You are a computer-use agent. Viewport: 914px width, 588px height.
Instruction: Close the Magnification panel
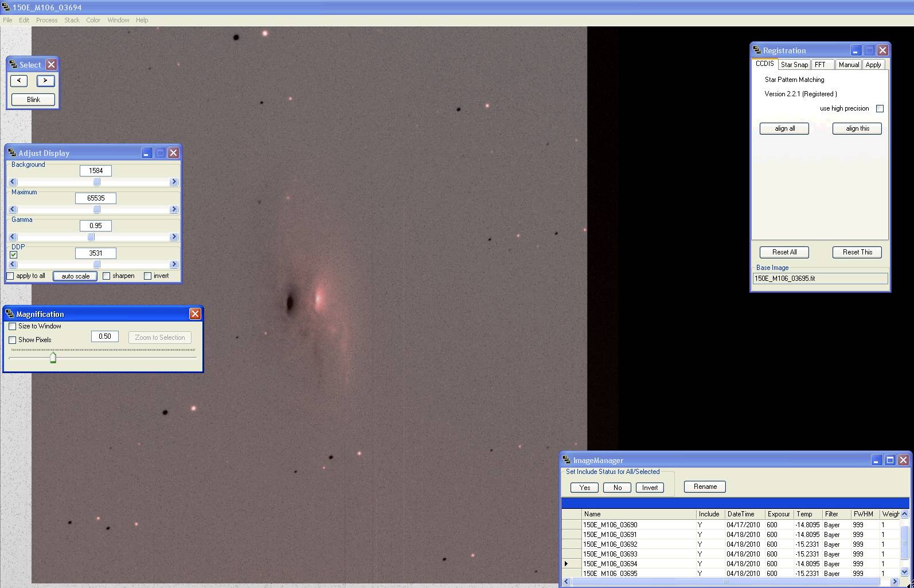tap(195, 314)
